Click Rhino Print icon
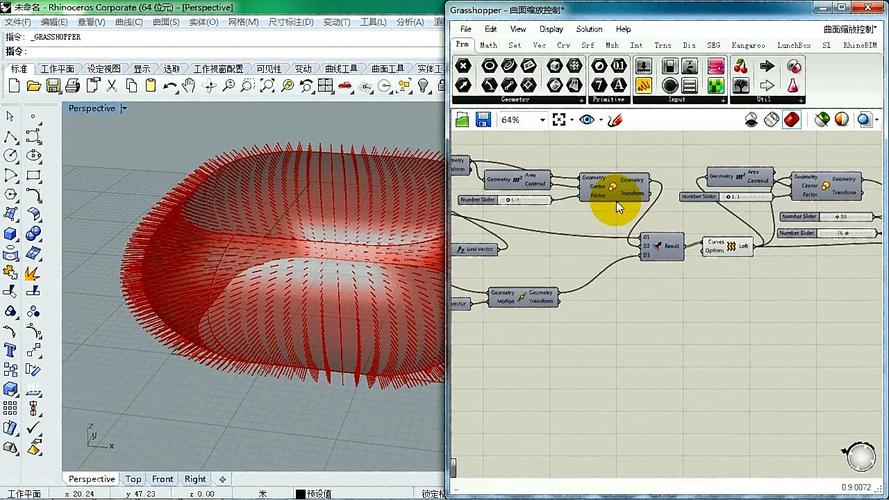The height and width of the screenshot is (500, 889). [x=72, y=86]
